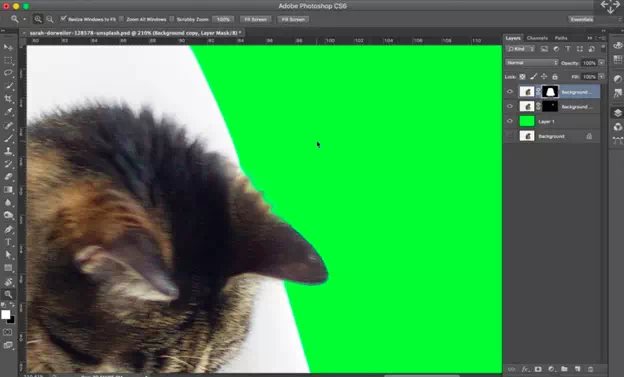Open the layer style fx menu

pos(525,369)
